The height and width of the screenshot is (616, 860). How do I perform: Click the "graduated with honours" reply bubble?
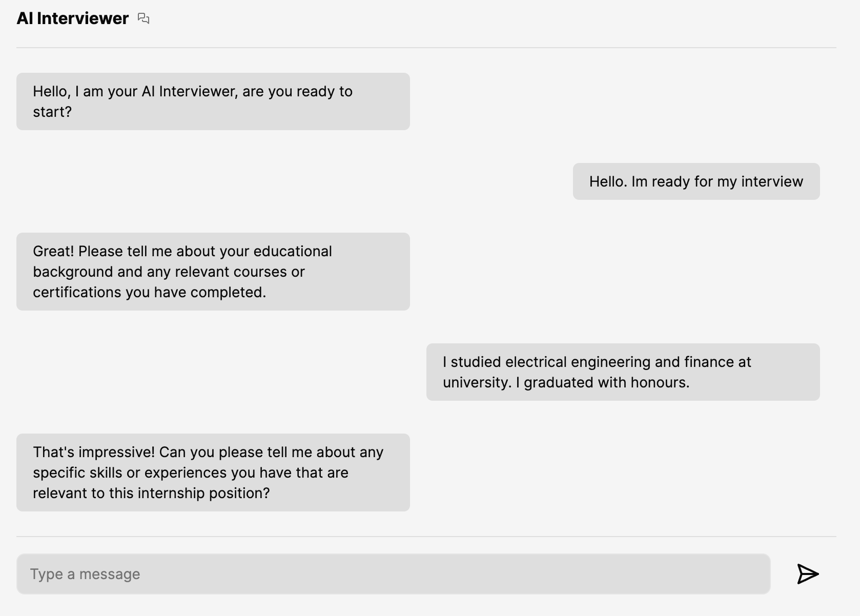(x=623, y=372)
